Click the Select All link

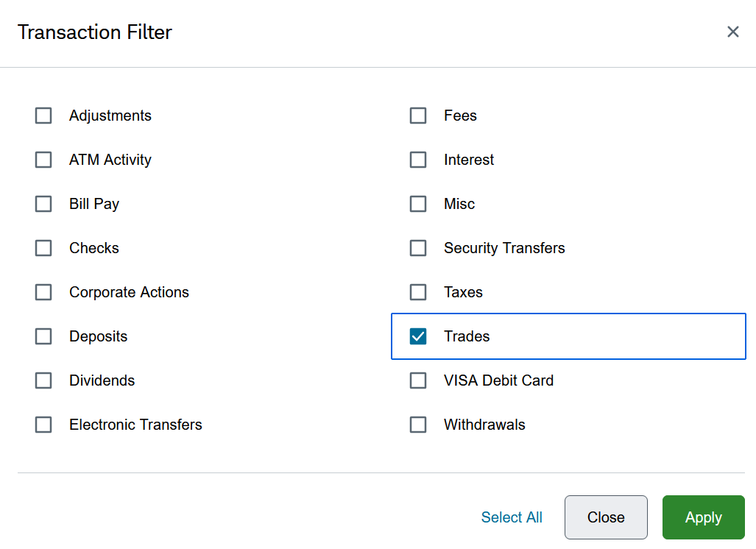512,517
